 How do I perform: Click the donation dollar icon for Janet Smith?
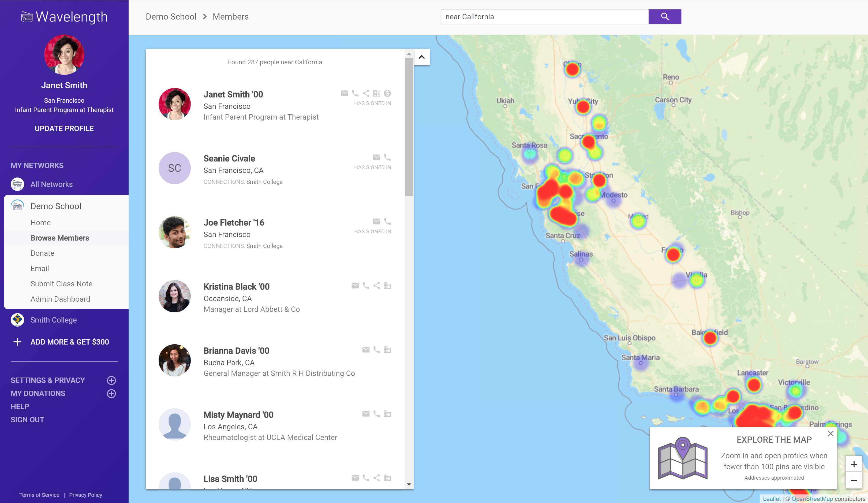click(x=387, y=93)
